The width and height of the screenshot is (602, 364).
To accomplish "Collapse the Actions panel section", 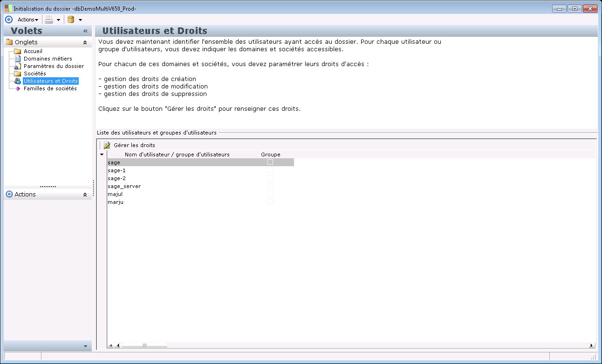I will [85, 195].
